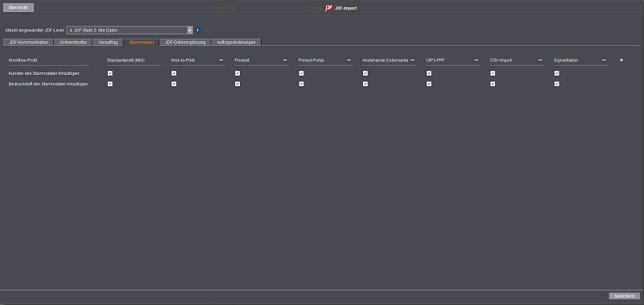Open info icon beside JDF-Level dropdown

[x=197, y=30]
